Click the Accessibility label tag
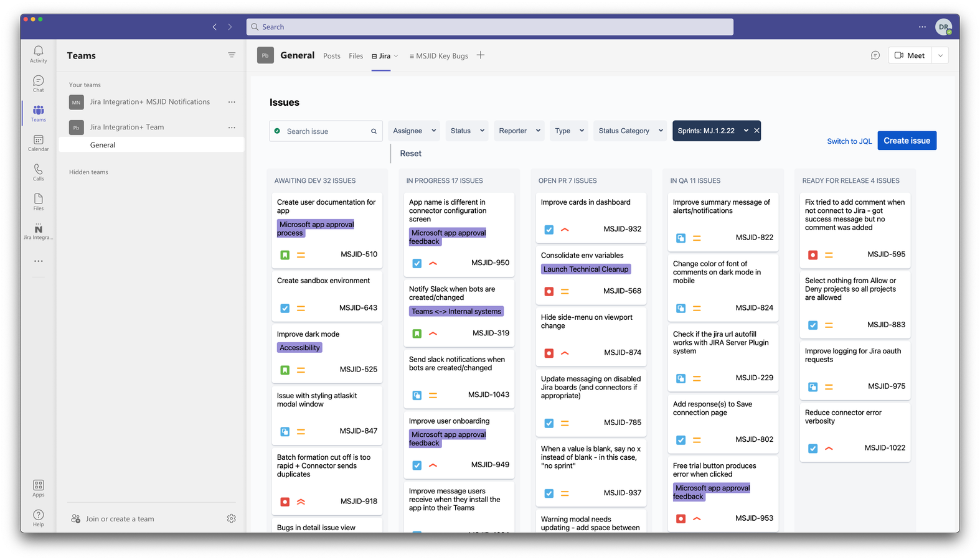The height and width of the screenshot is (560, 980). coord(299,348)
